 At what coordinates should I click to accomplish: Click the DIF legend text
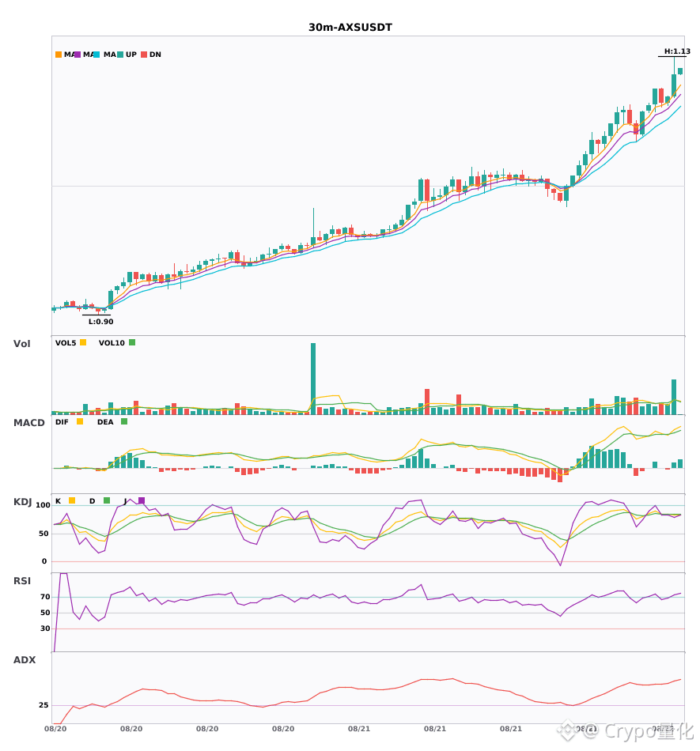coord(62,422)
